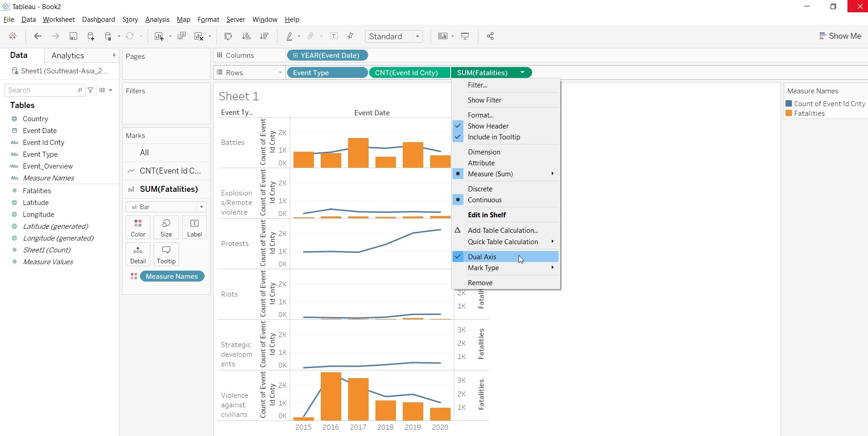Click the Swap rows and columns icon
Image resolution: width=868 pixels, height=436 pixels.
click(228, 36)
